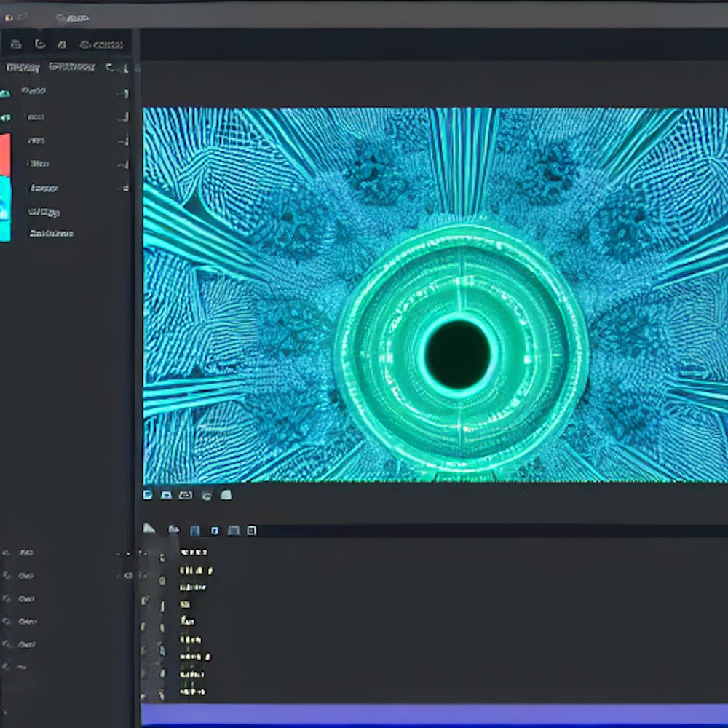Click the second icon in the top-left panel toolbar

tap(40, 44)
